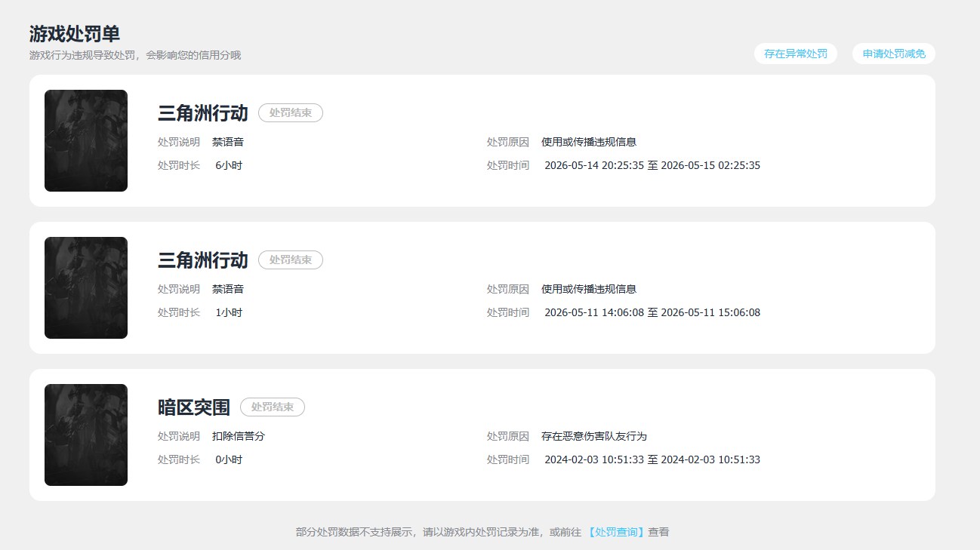Viewport: 980px width, 550px height.
Task: Open the 暗区突围 card thumbnail
Action: point(86,435)
